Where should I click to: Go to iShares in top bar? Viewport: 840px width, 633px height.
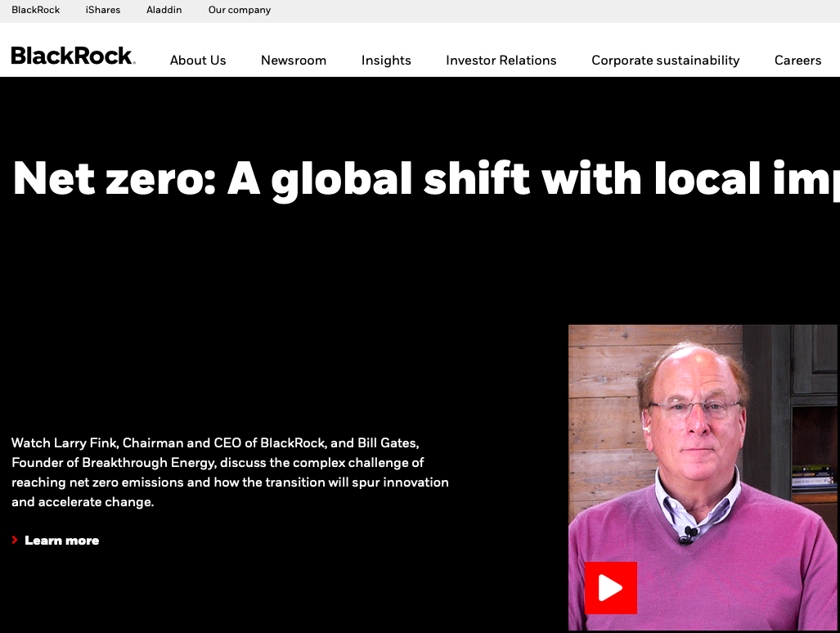tap(103, 10)
